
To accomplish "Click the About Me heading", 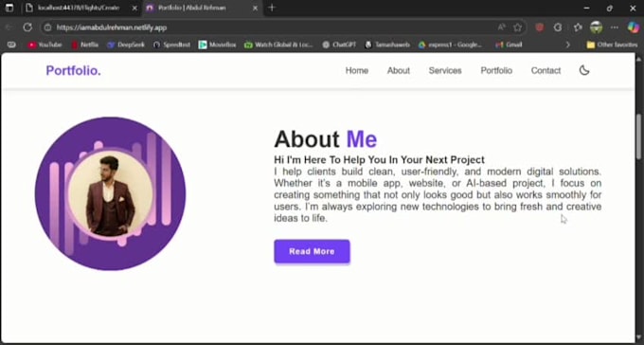I will (x=325, y=139).
